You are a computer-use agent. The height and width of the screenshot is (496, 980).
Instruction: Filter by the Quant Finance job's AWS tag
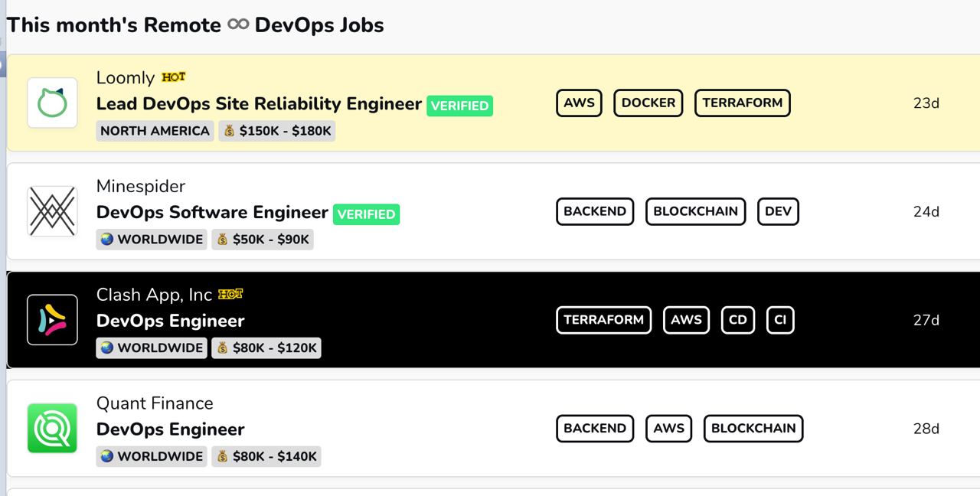click(669, 429)
